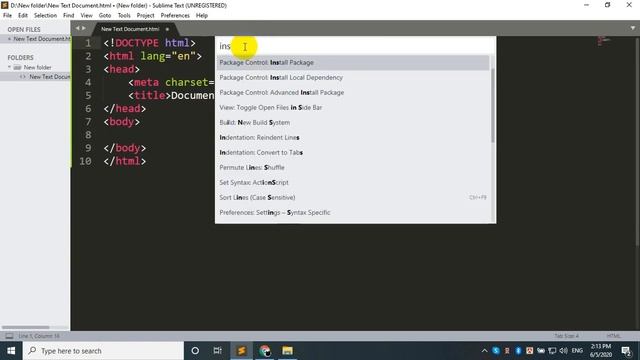
Task: Click the Tab Size 4 status item
Action: pyautogui.click(x=567, y=336)
